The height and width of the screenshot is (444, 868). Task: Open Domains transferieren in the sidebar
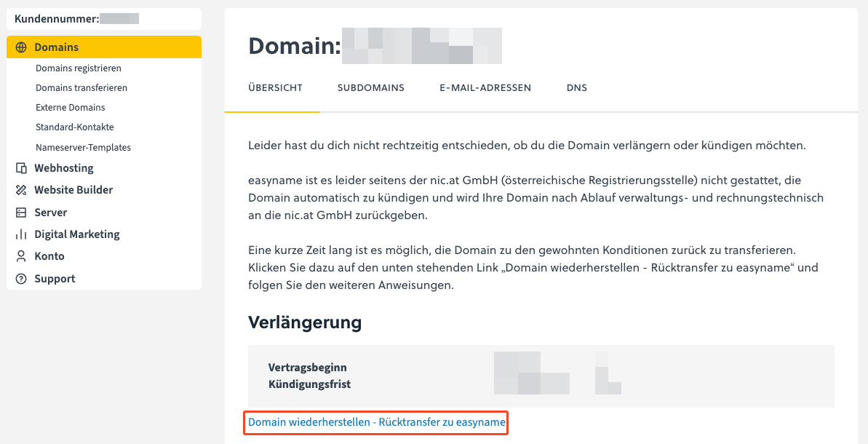81,88
